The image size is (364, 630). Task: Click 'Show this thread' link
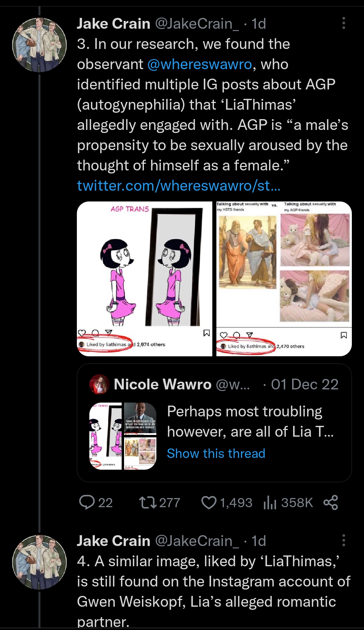216,453
